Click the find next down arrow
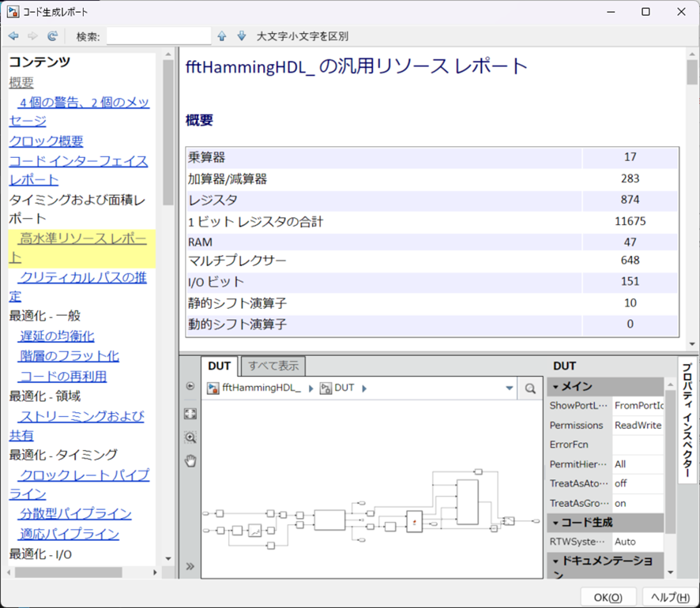Image resolution: width=700 pixels, height=608 pixels. tap(241, 36)
